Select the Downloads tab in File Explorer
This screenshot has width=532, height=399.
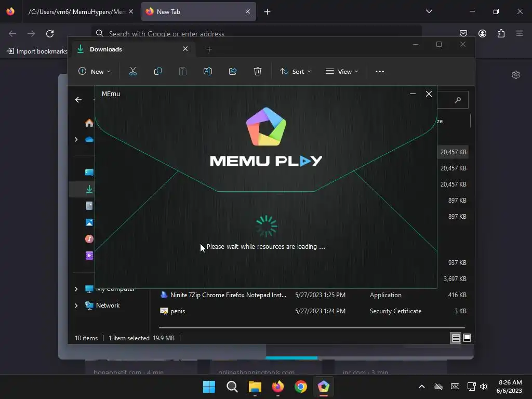click(x=132, y=49)
